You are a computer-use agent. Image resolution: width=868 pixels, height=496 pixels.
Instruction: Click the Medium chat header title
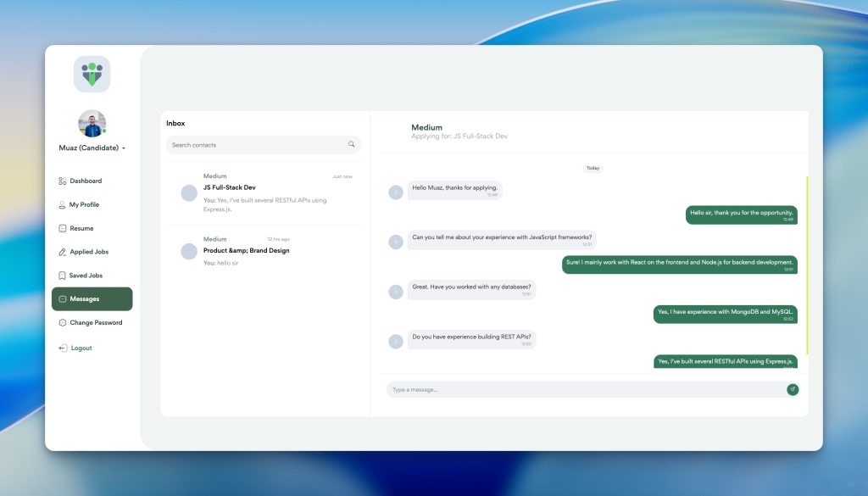tap(427, 127)
